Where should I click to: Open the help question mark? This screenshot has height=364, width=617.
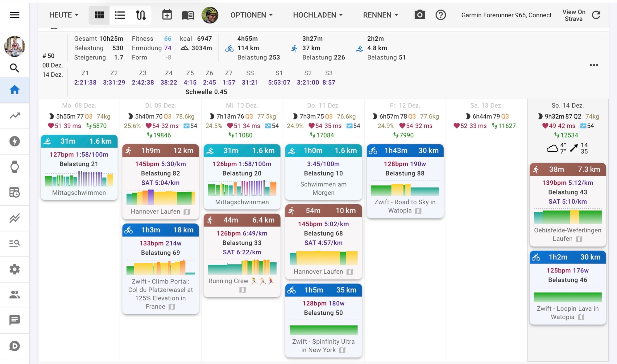(441, 15)
